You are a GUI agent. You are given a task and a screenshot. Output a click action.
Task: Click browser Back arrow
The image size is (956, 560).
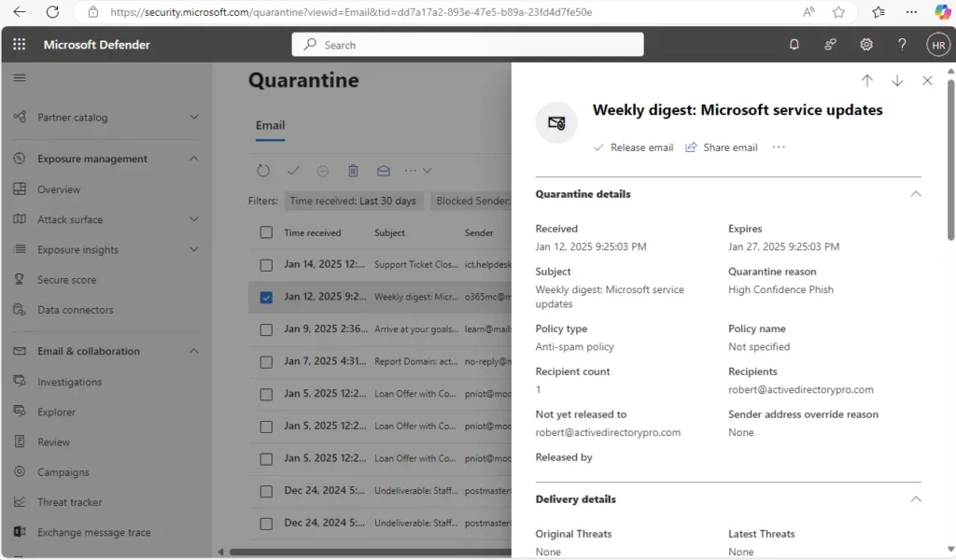[20, 11]
